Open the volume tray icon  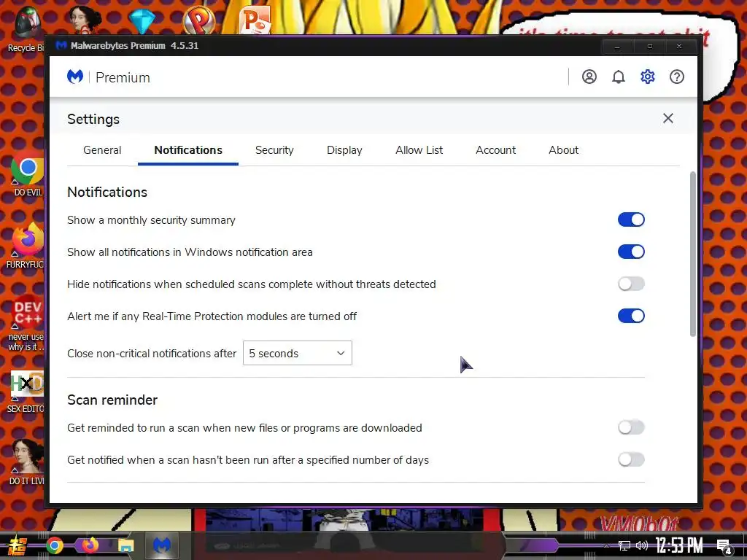point(642,545)
